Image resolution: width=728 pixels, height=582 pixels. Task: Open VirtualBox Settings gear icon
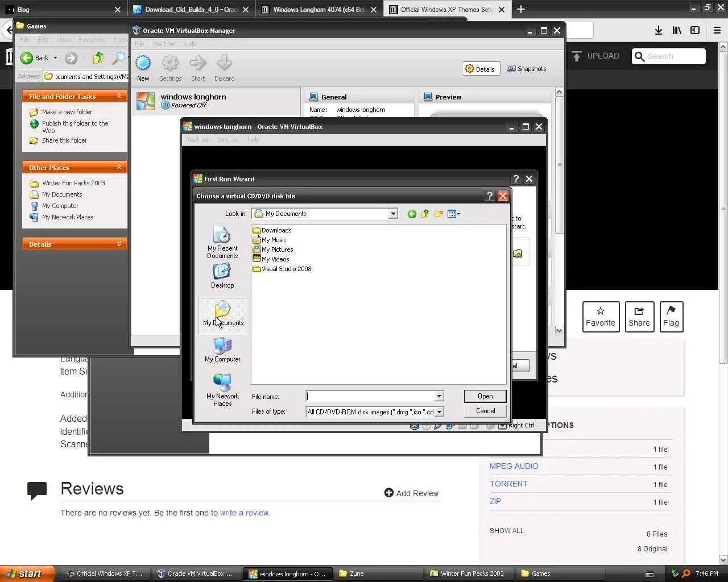[x=170, y=68]
